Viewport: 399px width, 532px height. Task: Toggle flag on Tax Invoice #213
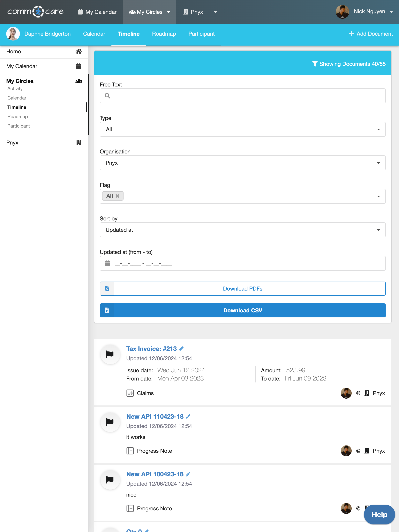pyautogui.click(x=110, y=354)
